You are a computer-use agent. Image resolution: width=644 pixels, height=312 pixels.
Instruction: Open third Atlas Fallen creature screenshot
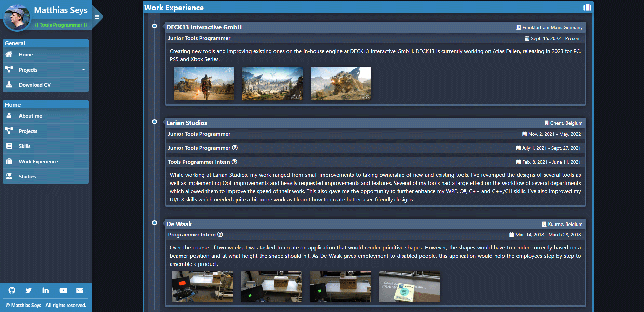[341, 83]
